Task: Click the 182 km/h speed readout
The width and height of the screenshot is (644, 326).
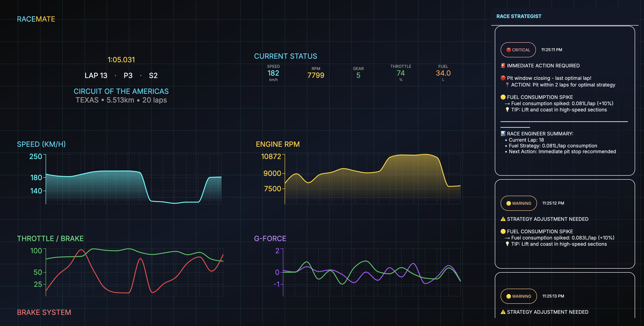Action: click(273, 73)
